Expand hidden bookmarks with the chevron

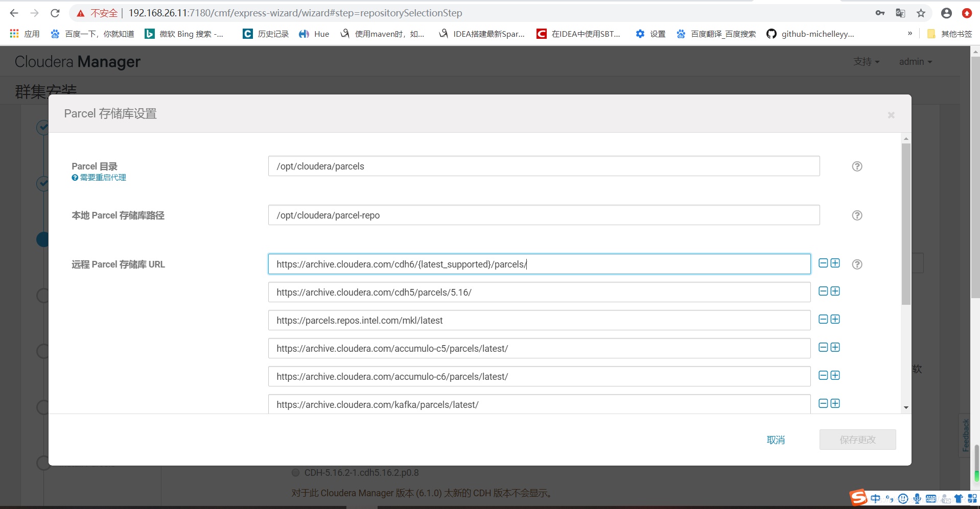910,34
